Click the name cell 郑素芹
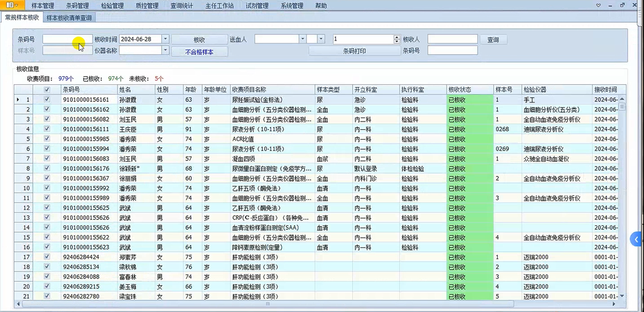The height and width of the screenshot is (312, 644). [x=136, y=257]
